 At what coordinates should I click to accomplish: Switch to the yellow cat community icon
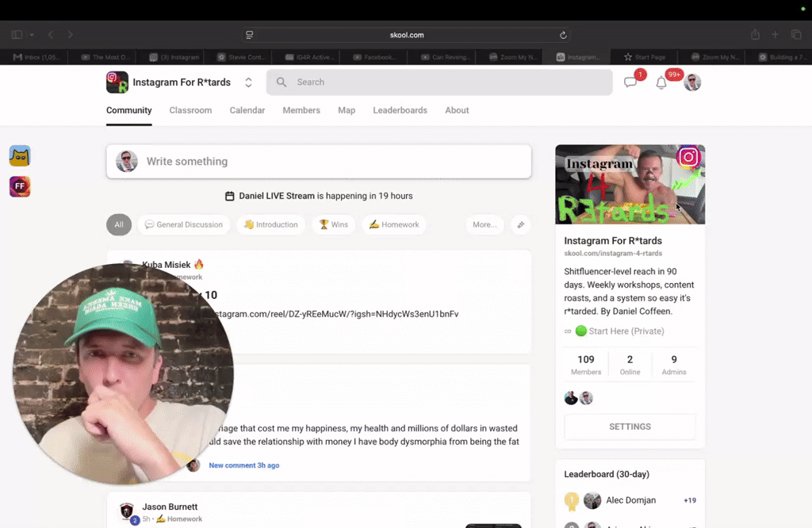(20, 156)
